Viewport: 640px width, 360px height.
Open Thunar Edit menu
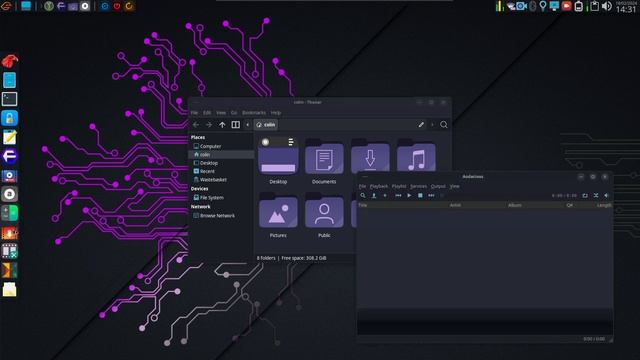pos(207,113)
